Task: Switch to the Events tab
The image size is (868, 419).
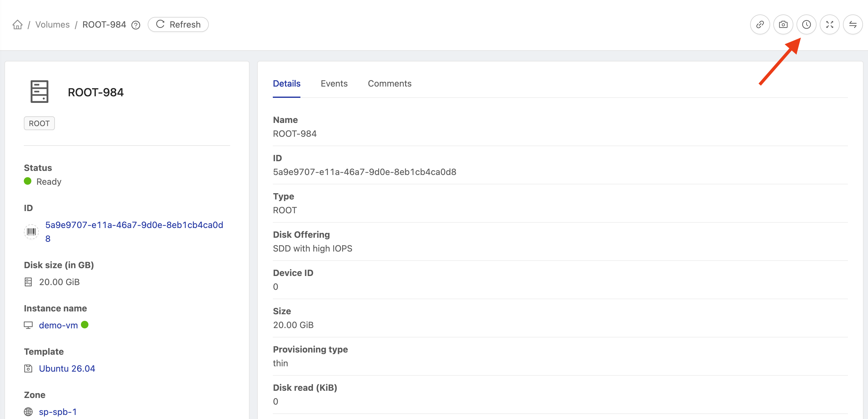Action: [x=334, y=84]
